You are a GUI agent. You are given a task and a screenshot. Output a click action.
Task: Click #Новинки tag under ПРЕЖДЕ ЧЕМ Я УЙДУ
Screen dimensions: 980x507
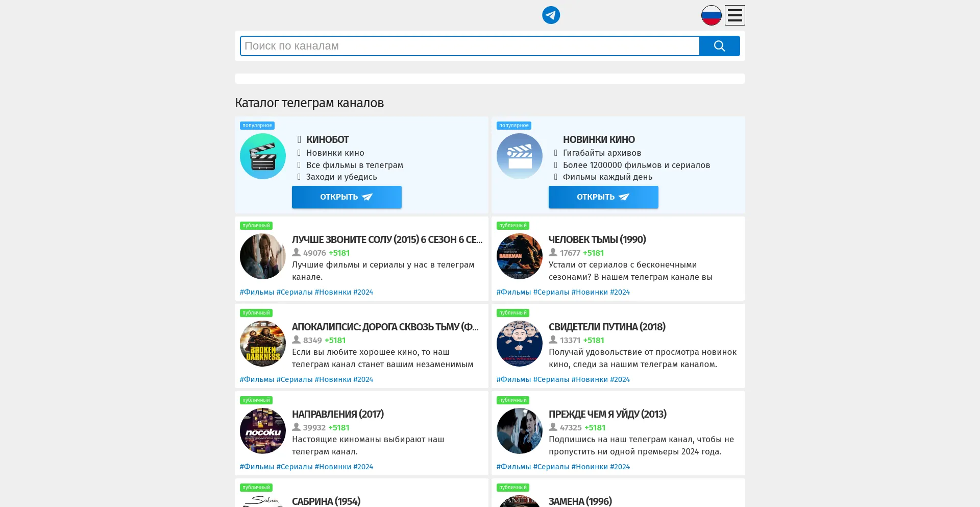(590, 467)
